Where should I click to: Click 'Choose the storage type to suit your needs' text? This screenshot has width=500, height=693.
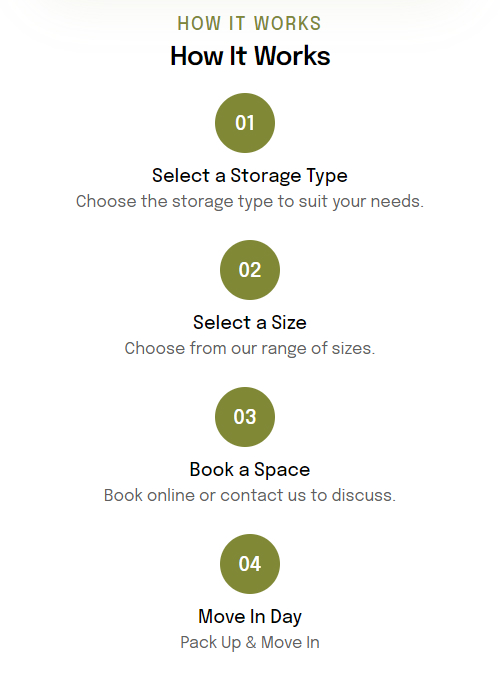pos(250,202)
